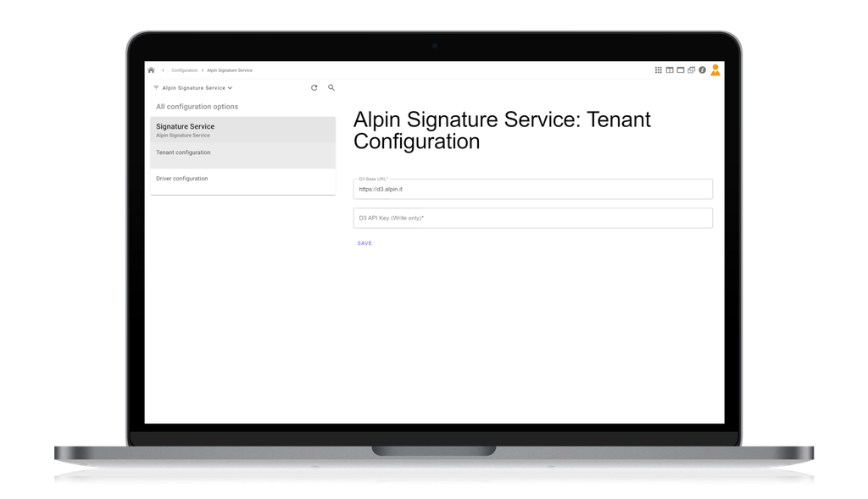Expand the Alpin Signature Service dropdown
Image resolution: width=868 pixels, height=499 pixels.
point(197,88)
